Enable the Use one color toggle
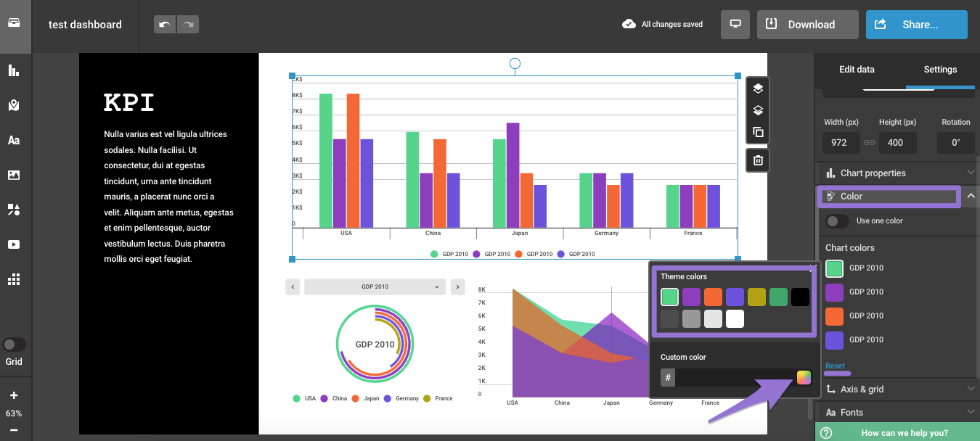This screenshot has height=441, width=980. tap(837, 221)
